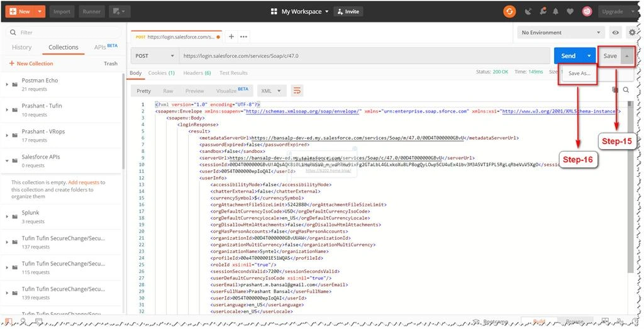This screenshot has width=644, height=329.
Task: Open response Body tab
Action: pyautogui.click(x=136, y=73)
